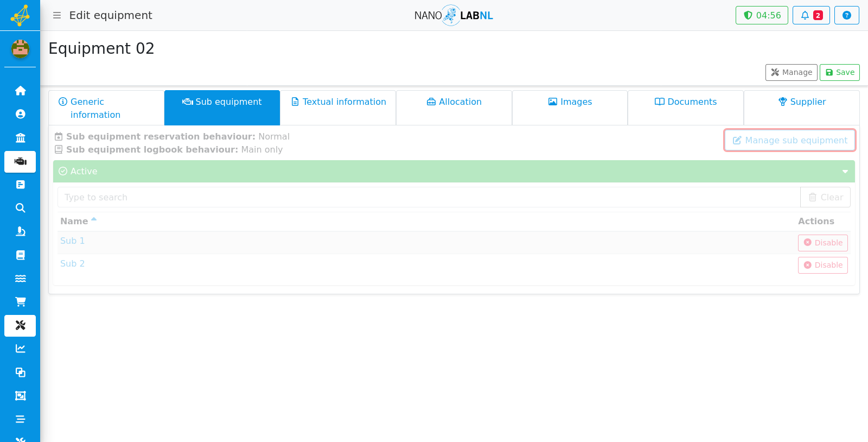
Task: Disable the Sub 2 sub equipment
Action: pos(822,265)
